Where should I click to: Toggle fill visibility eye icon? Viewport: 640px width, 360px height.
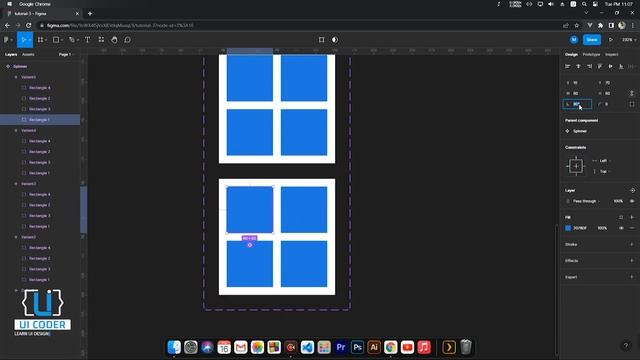pos(621,228)
